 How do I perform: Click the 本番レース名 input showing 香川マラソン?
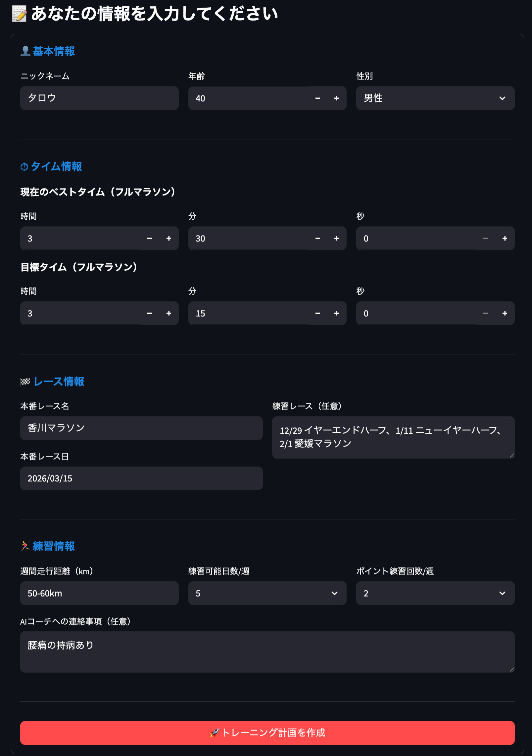[141, 428]
